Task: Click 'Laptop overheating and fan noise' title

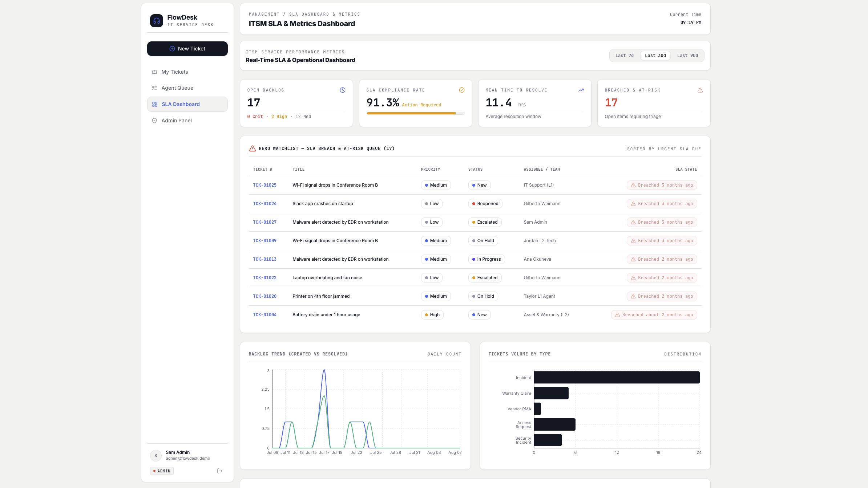Action: point(327,278)
